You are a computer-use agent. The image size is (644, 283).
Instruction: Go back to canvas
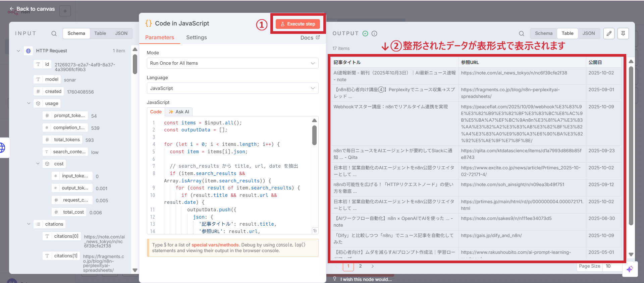pos(32,9)
